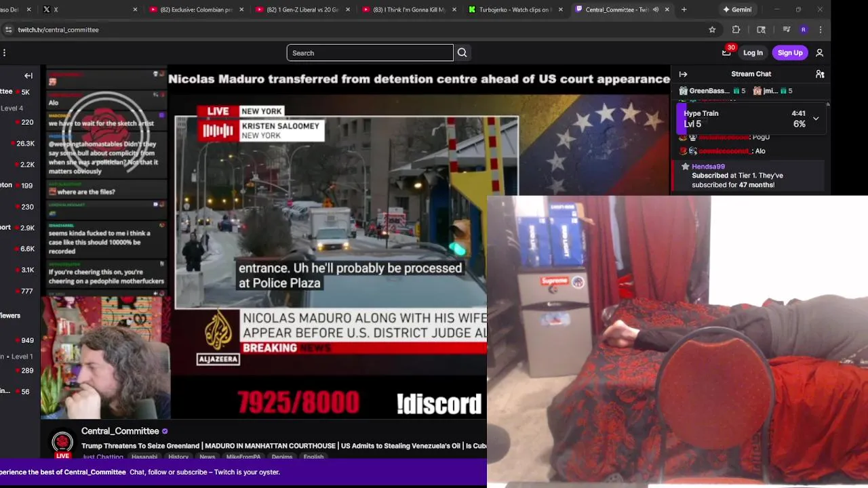Focus the Twitch Search input field
The height and width of the screenshot is (488, 868).
click(x=370, y=53)
